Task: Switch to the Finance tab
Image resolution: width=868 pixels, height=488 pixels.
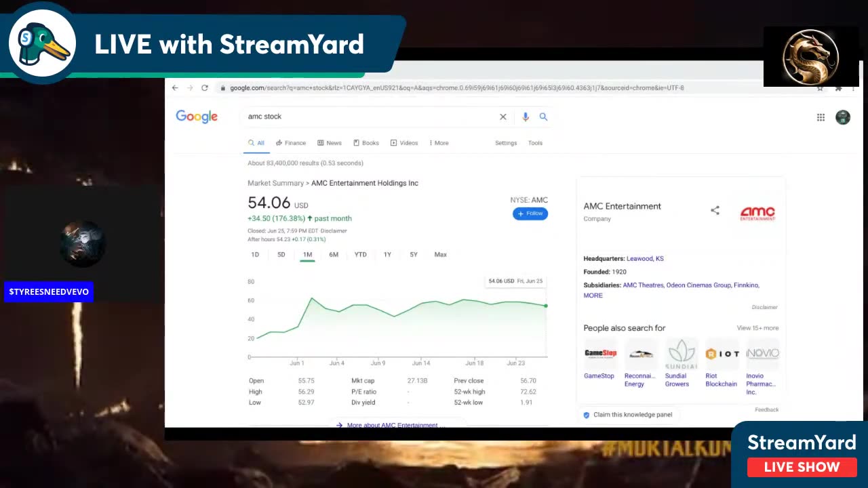Action: (291, 143)
